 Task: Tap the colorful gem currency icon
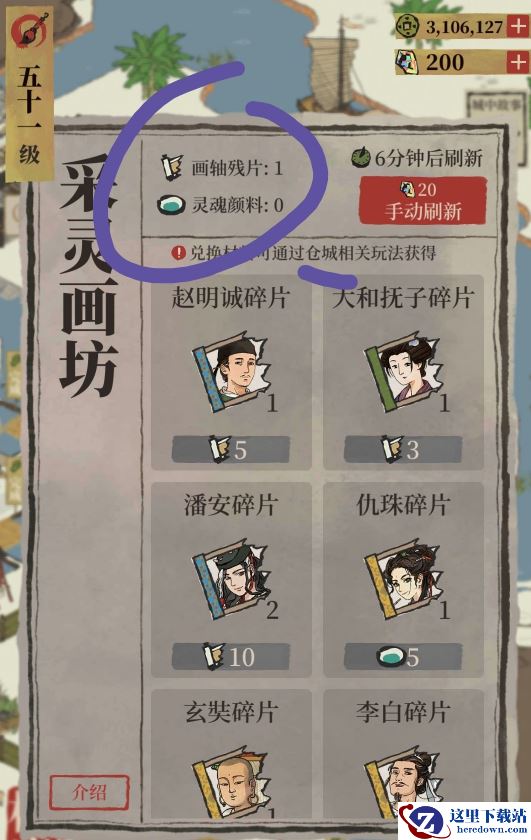click(407, 62)
